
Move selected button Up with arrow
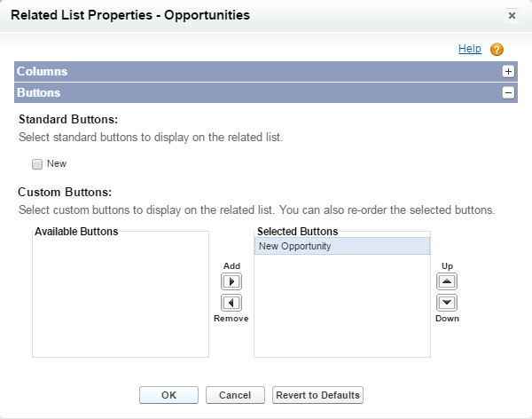pyautogui.click(x=448, y=281)
